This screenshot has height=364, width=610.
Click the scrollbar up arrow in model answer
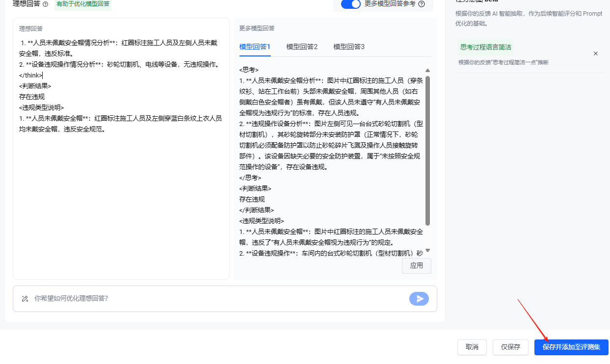tap(427, 71)
